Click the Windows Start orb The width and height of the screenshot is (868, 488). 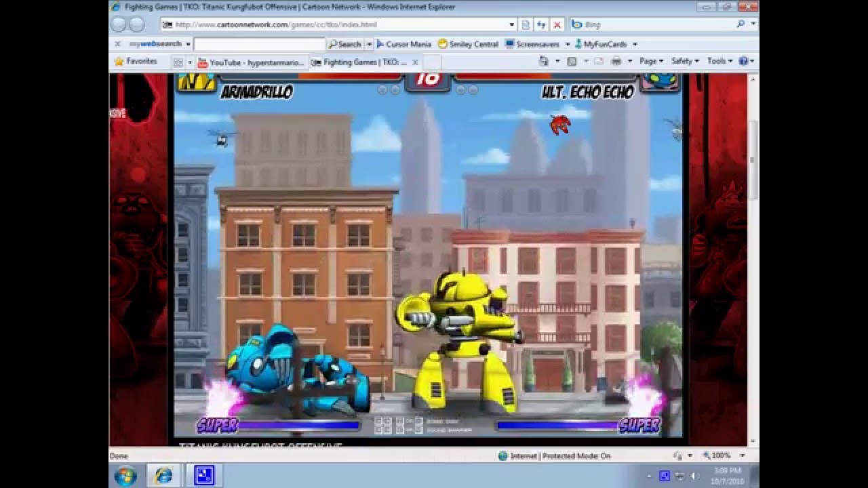(x=125, y=476)
